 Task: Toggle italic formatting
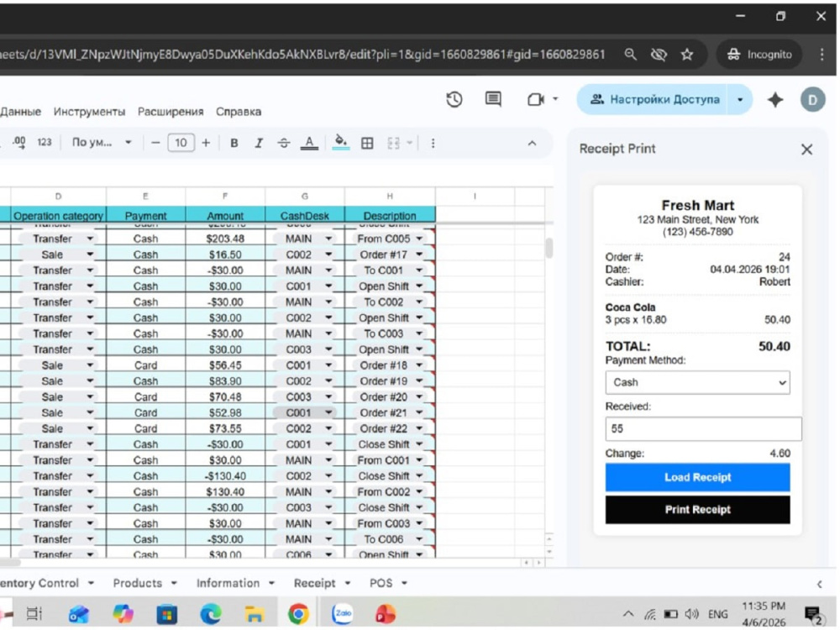click(x=259, y=143)
